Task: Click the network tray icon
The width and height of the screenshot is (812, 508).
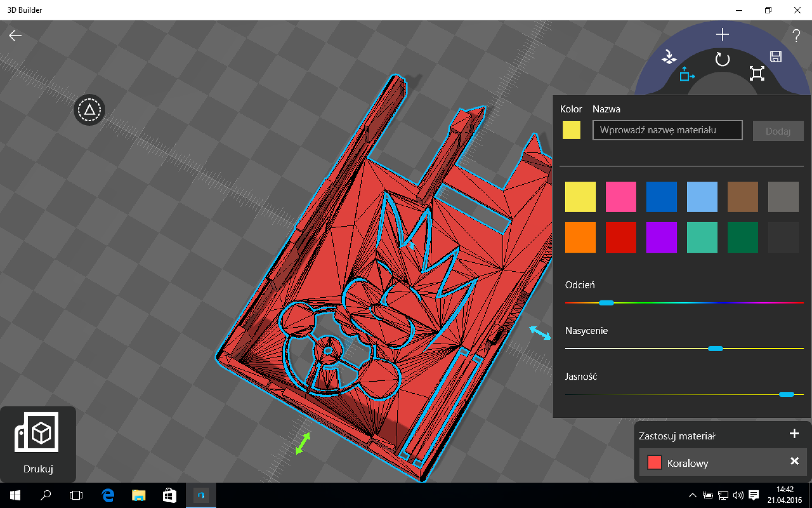Action: (x=723, y=495)
